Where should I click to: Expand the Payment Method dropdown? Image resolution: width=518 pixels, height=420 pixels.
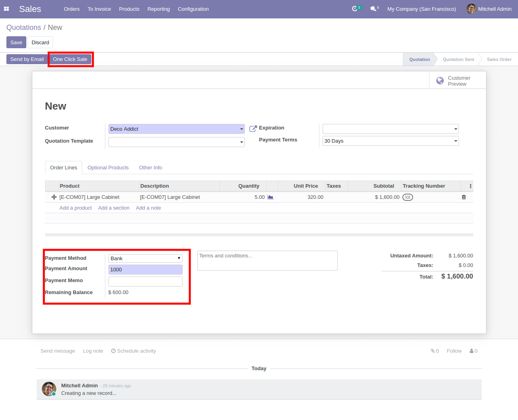(179, 259)
